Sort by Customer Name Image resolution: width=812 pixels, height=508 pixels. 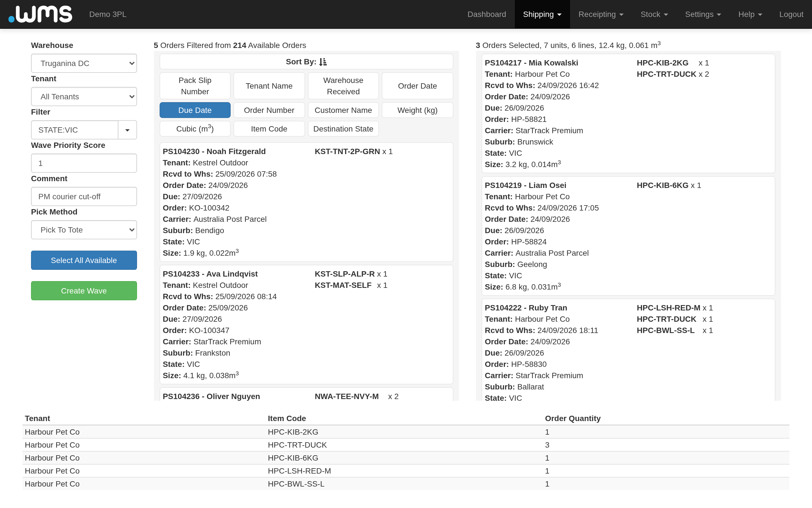[x=343, y=110]
